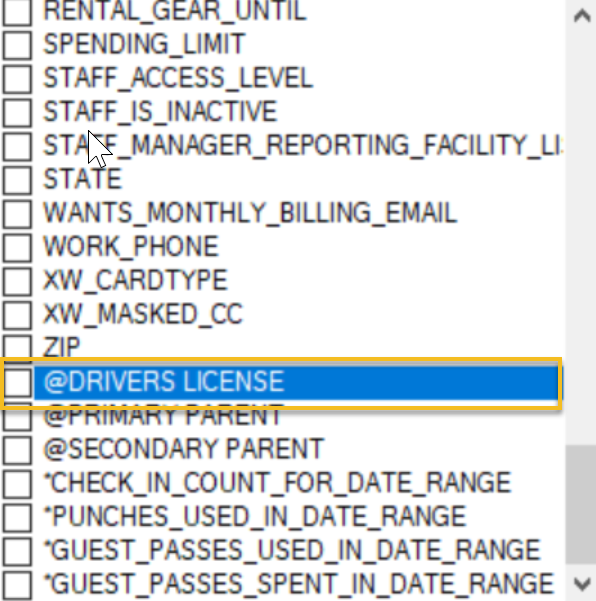596x601 pixels.
Task: Tick the XW_MASKED_CC checkbox
Action: (x=17, y=315)
